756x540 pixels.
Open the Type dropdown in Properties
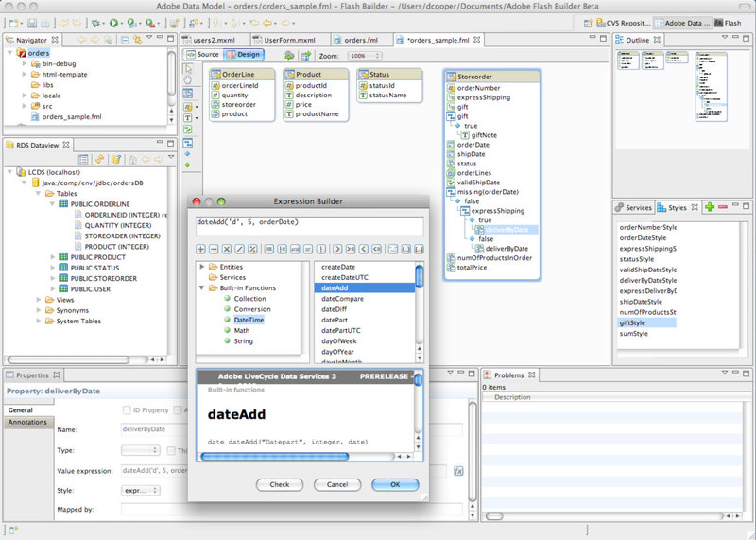click(x=140, y=450)
